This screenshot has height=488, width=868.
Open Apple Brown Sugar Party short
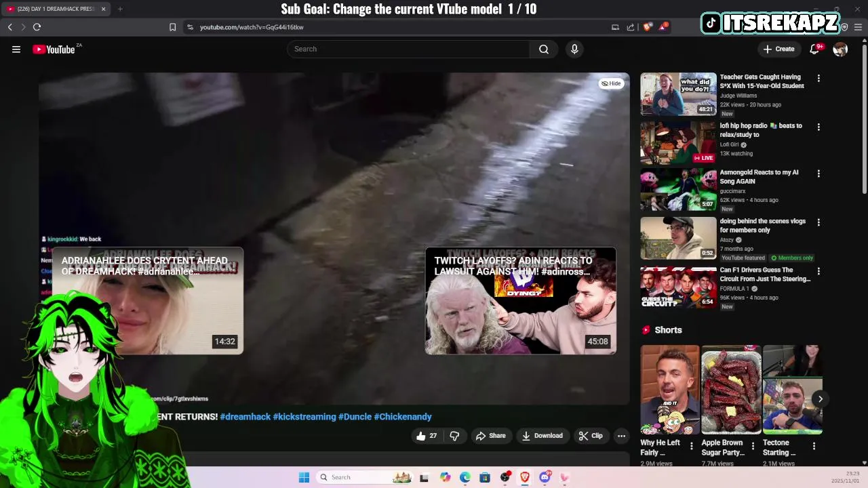point(731,390)
